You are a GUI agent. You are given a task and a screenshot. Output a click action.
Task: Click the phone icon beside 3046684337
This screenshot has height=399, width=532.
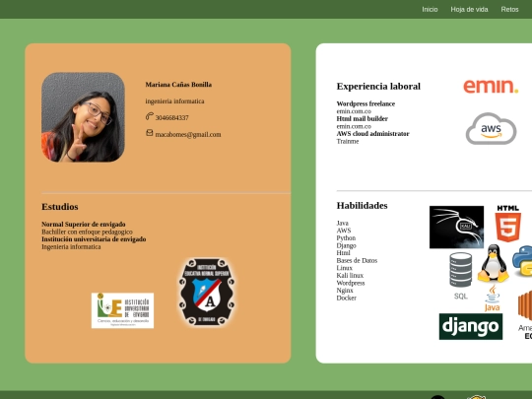150,116
